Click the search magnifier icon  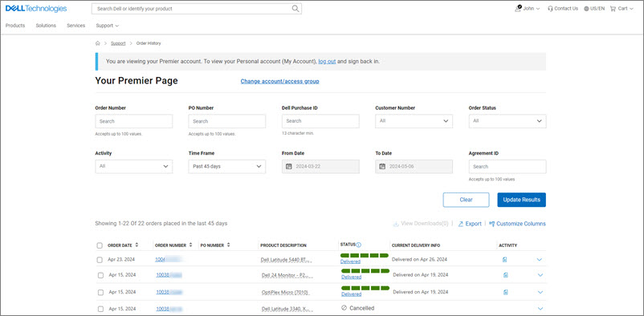(296, 9)
